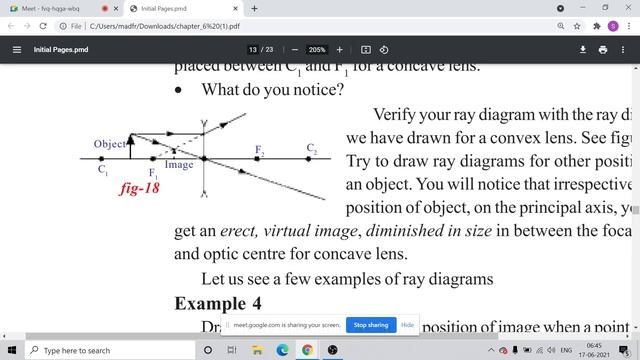Download the PDF file
Screen dimensions: 640x360
click(583, 50)
